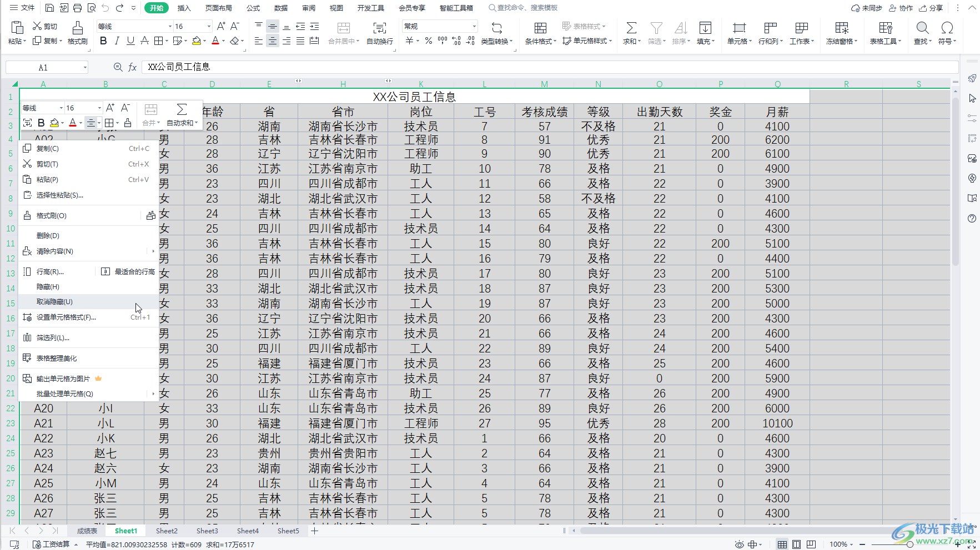Viewport: 980px width, 550px height.
Task: Click Best Fit Row Height (最适合的行高) button
Action: pos(128,272)
